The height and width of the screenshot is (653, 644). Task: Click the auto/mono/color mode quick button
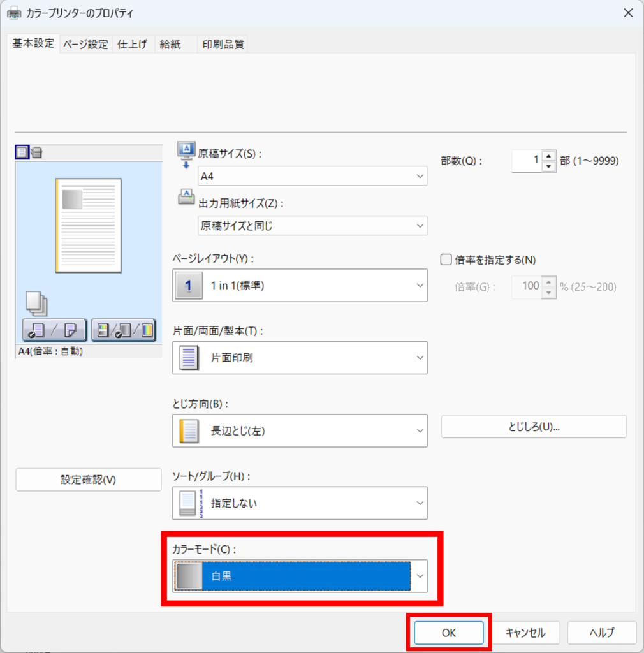pos(123,330)
